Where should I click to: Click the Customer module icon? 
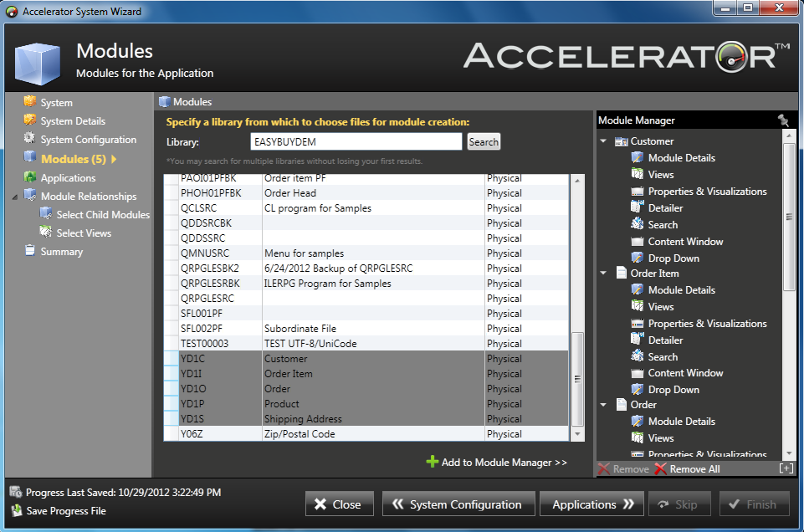pos(622,141)
